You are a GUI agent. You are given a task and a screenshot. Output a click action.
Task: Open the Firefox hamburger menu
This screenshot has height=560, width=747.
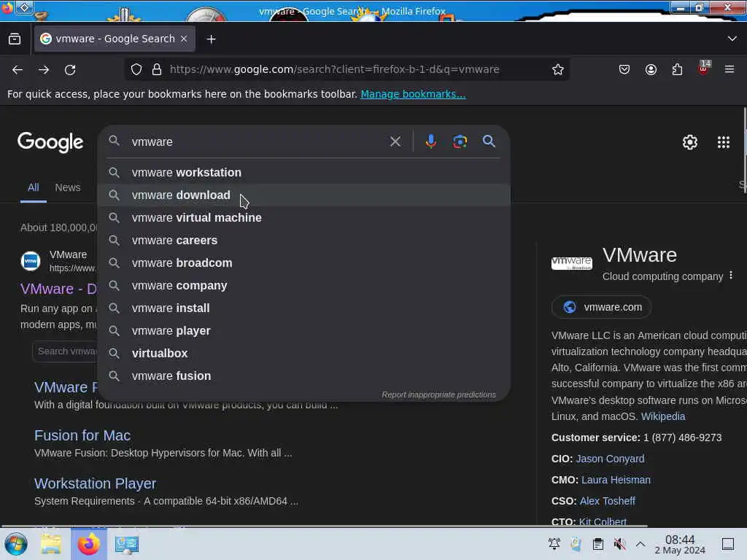pos(729,69)
